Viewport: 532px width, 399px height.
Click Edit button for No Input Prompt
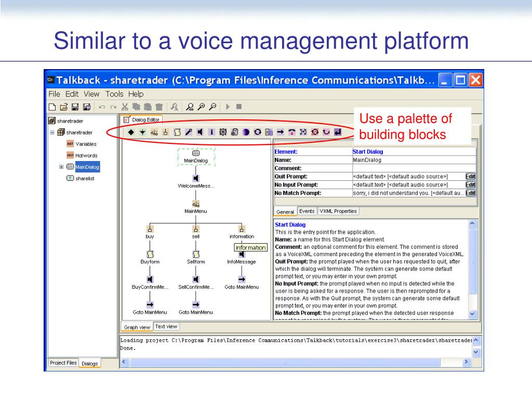470,184
